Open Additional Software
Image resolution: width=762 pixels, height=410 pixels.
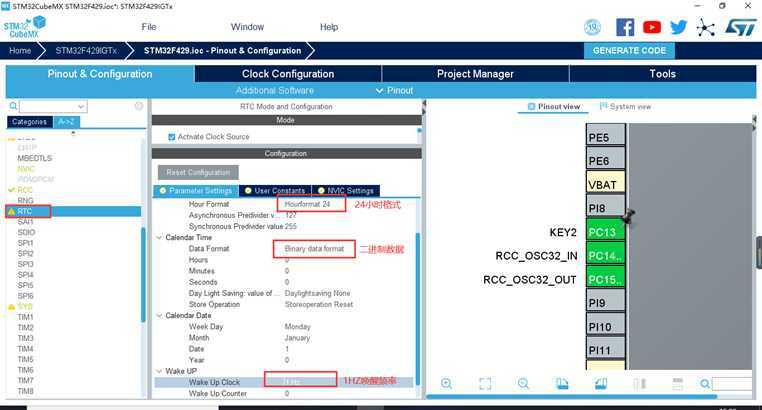[x=275, y=90]
